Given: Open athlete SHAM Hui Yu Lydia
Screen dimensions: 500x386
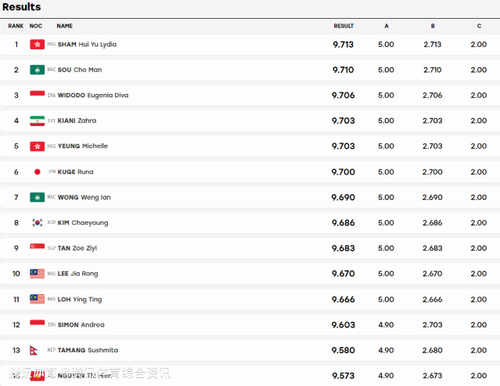Looking at the screenshot, I should point(87,44).
